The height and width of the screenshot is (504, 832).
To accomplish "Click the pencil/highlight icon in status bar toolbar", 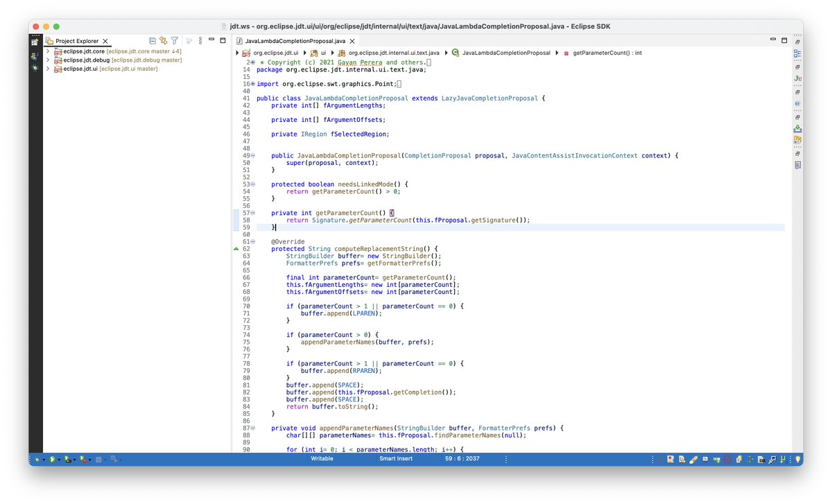I will coord(693,459).
